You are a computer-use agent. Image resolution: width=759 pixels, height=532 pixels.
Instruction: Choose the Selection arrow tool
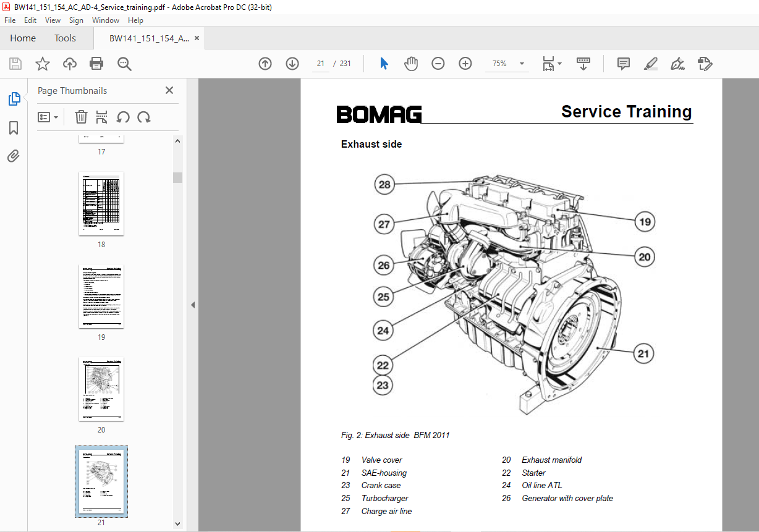click(384, 64)
